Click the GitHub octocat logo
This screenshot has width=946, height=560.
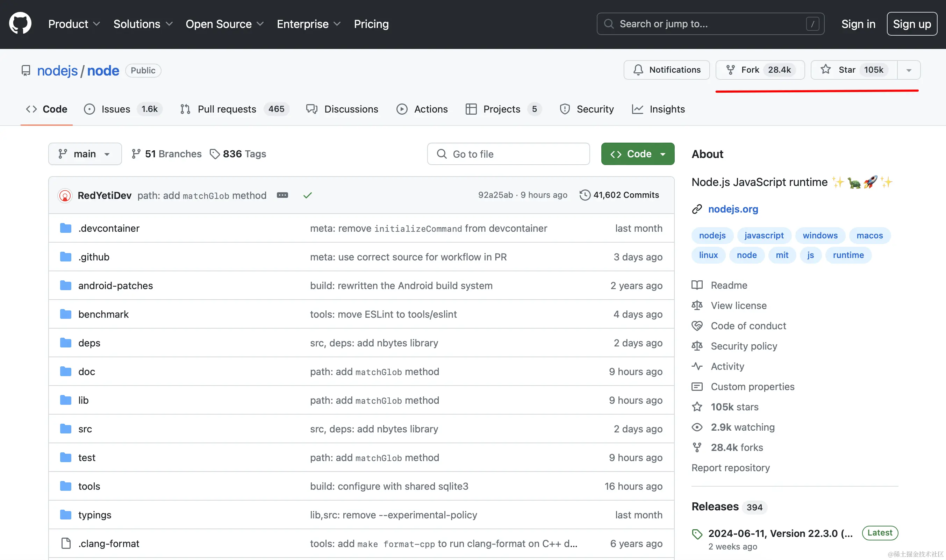[20, 23]
